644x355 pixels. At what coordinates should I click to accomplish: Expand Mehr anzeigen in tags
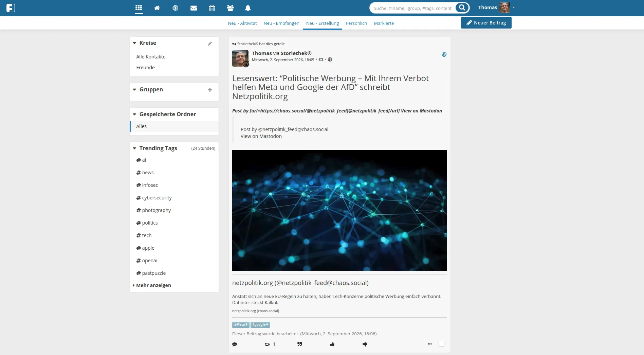point(152,285)
